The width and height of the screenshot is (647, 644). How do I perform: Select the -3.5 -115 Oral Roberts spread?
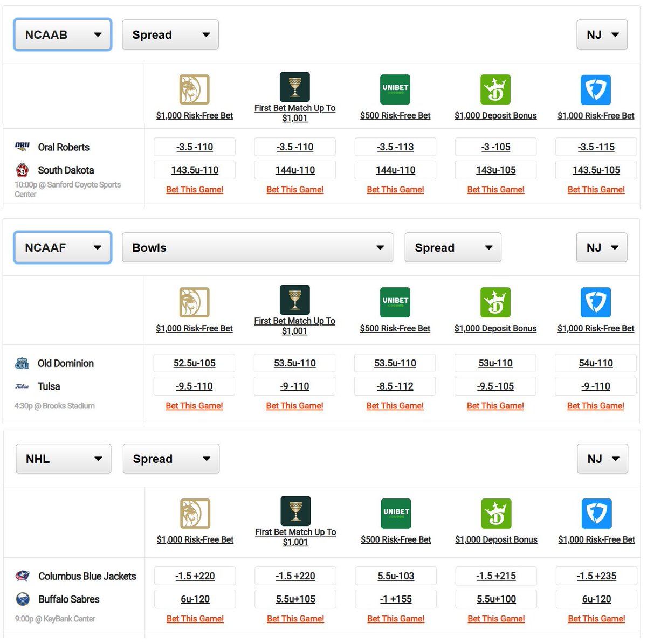596,147
